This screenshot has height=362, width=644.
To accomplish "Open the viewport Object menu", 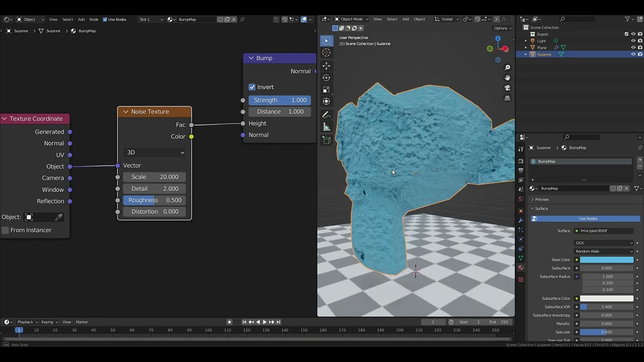I will 419,19.
